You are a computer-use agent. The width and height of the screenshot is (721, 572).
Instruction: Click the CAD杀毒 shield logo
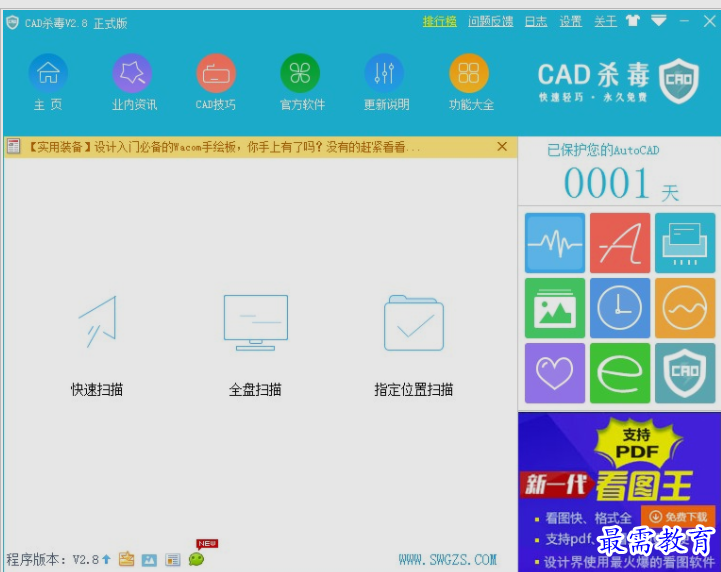(679, 81)
